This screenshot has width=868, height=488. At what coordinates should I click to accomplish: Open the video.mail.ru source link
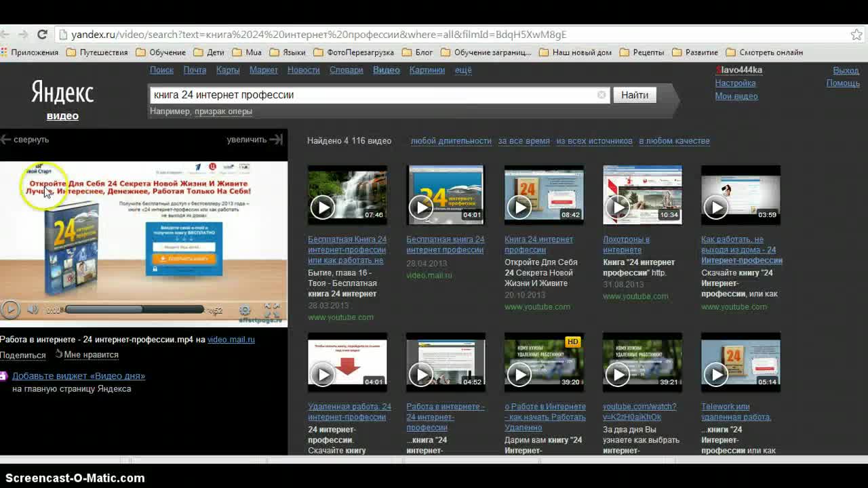coord(231,340)
